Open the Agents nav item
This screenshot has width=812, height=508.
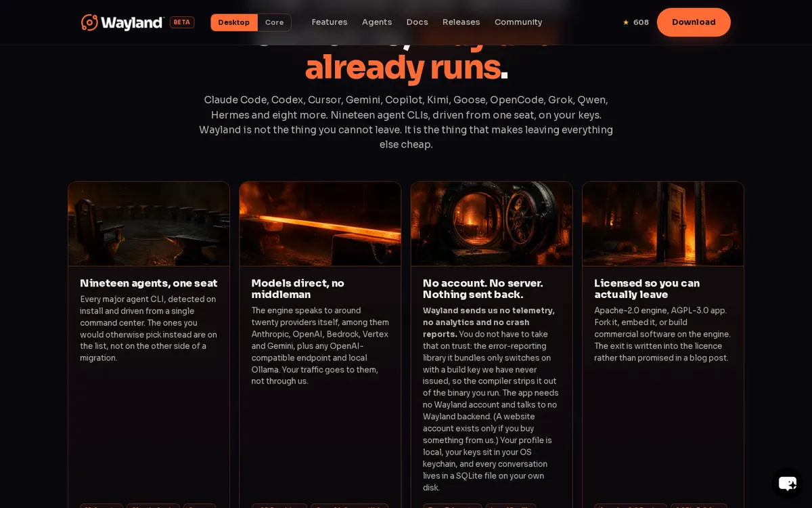click(377, 22)
